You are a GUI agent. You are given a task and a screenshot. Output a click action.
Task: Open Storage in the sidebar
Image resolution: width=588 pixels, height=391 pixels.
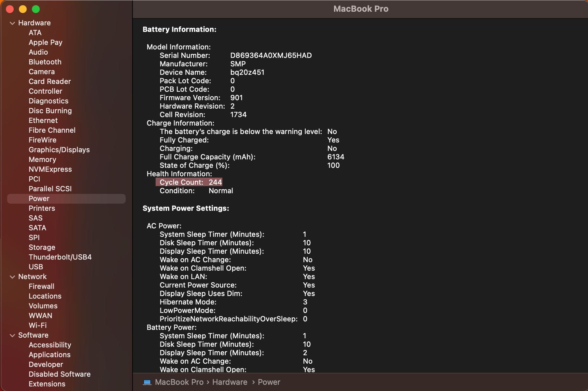click(42, 247)
